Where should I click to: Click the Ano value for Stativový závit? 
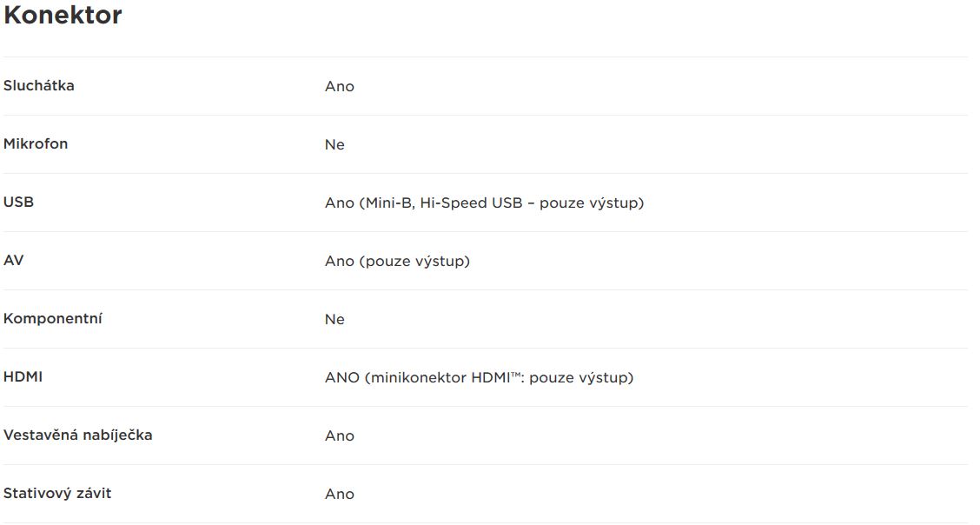340,494
